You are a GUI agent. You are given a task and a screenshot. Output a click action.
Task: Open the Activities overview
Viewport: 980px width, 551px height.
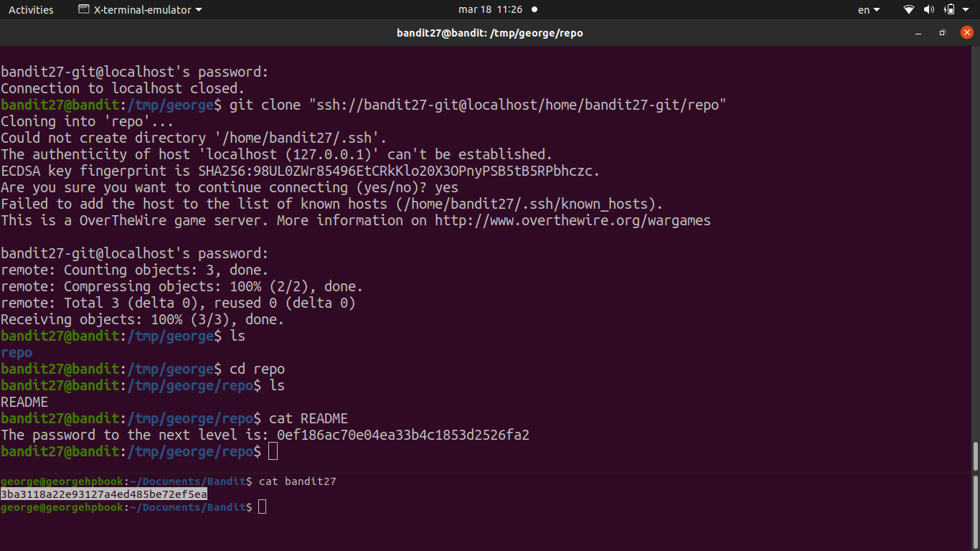31,10
